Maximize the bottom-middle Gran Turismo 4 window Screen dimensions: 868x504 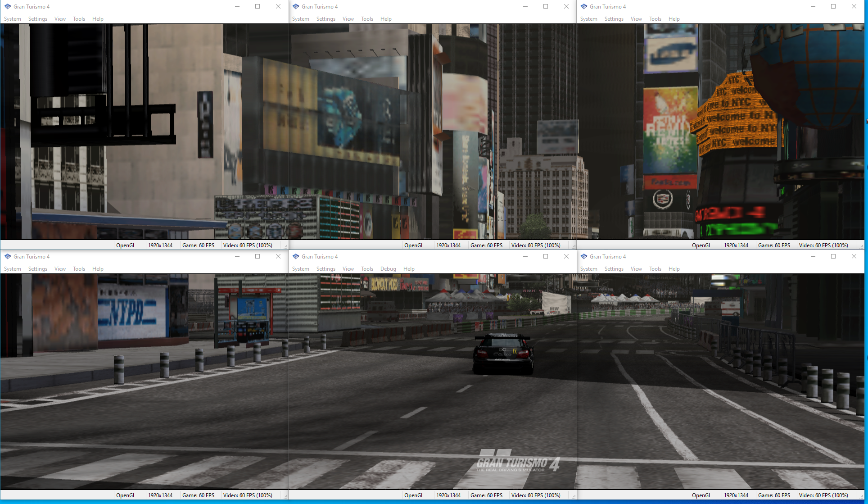tap(546, 256)
